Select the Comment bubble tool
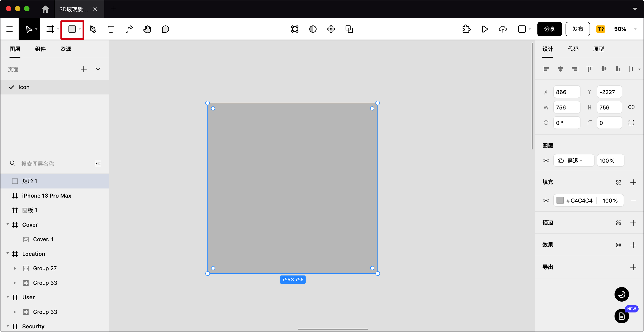The height and width of the screenshot is (332, 644). point(165,29)
